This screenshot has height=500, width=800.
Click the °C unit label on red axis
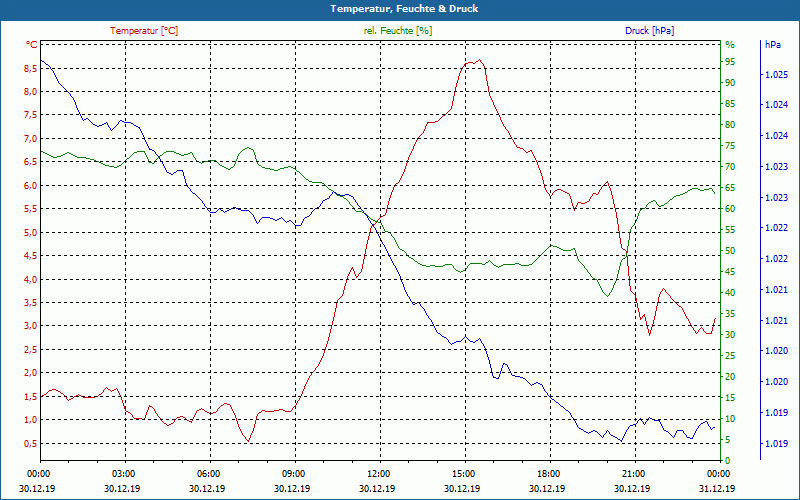click(x=32, y=45)
